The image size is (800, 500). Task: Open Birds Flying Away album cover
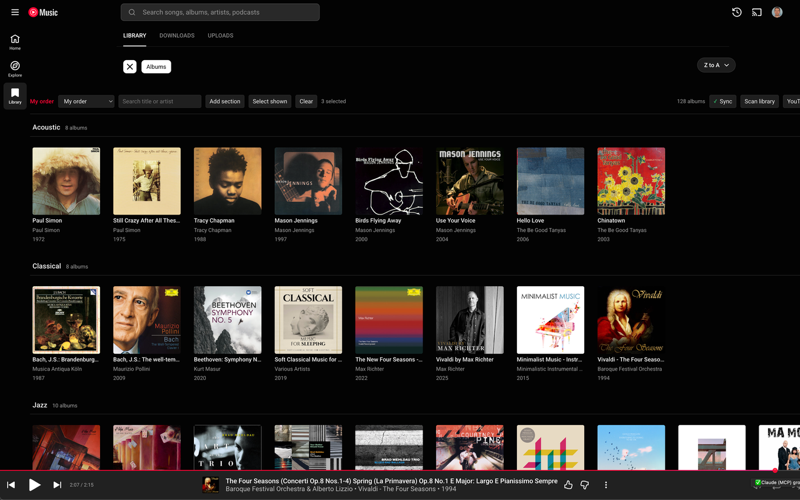coord(389,181)
